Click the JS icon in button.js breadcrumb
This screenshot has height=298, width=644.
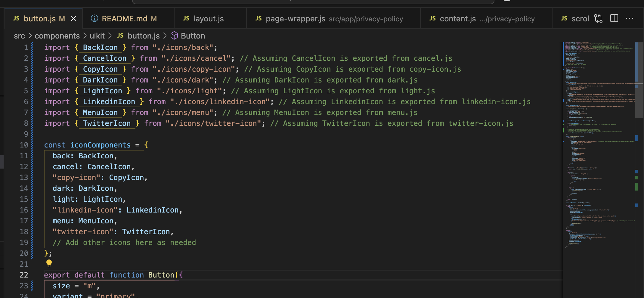point(120,36)
